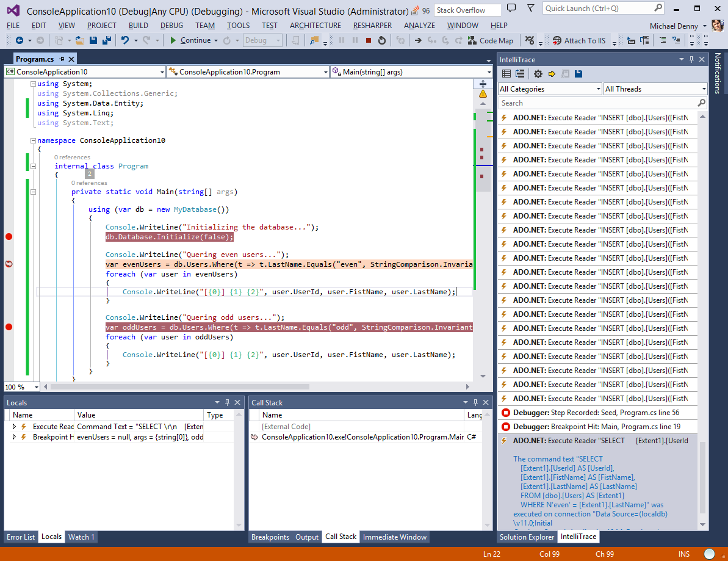The width and height of the screenshot is (728, 561).
Task: Toggle the auto-hide pin on the IntelliTrace panel
Action: pos(691,59)
